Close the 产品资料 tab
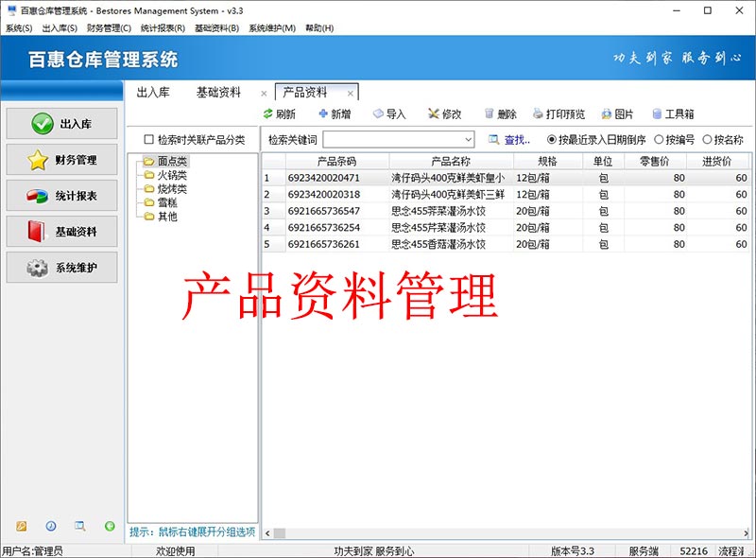The image size is (756, 558). 351,94
